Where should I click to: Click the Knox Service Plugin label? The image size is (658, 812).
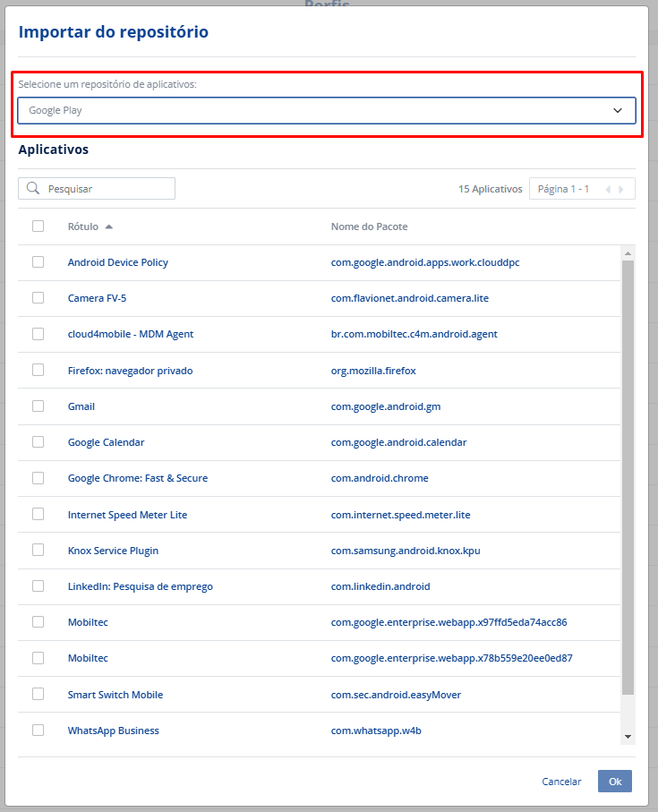point(113,551)
